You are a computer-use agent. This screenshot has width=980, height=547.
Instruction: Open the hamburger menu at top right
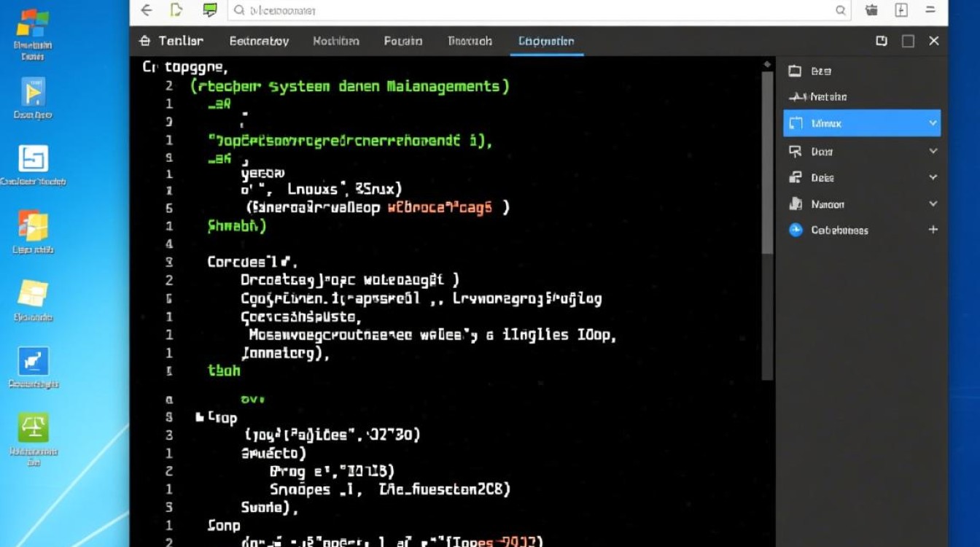tap(930, 10)
